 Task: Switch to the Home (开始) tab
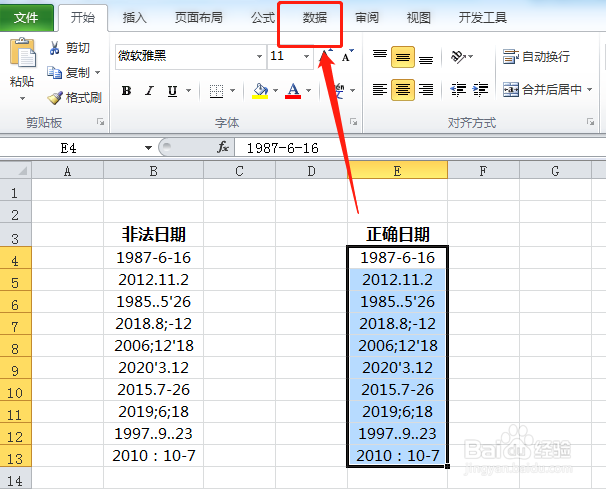coord(83,17)
